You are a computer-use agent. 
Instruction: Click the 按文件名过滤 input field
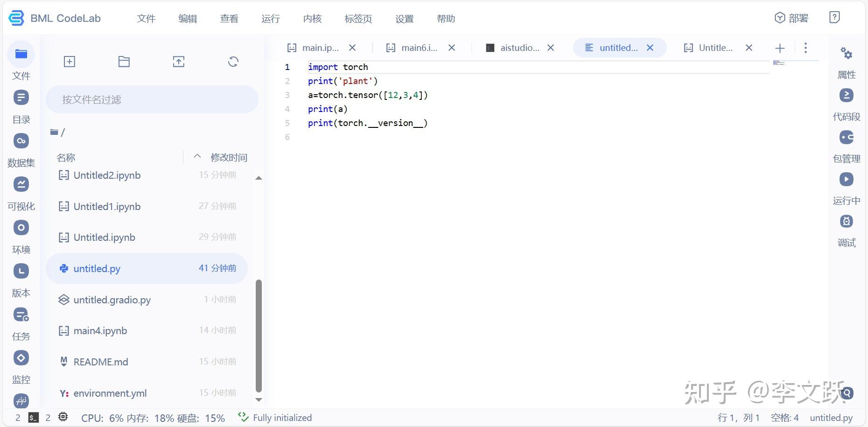coord(152,99)
